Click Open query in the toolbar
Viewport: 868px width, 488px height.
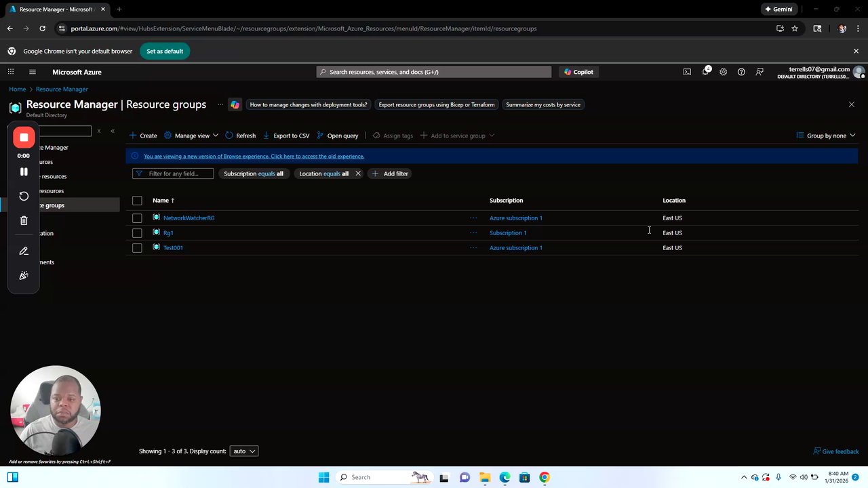click(x=337, y=136)
